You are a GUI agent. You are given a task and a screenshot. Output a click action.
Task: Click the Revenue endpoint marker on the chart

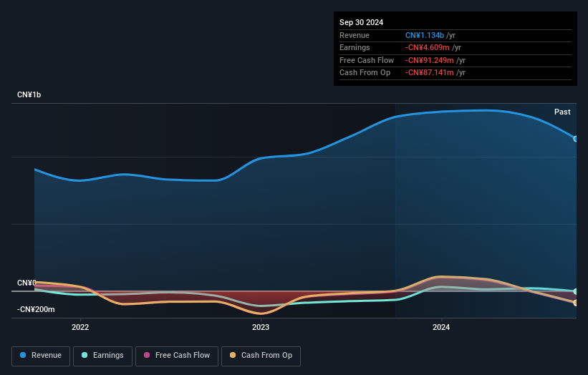[x=576, y=139]
